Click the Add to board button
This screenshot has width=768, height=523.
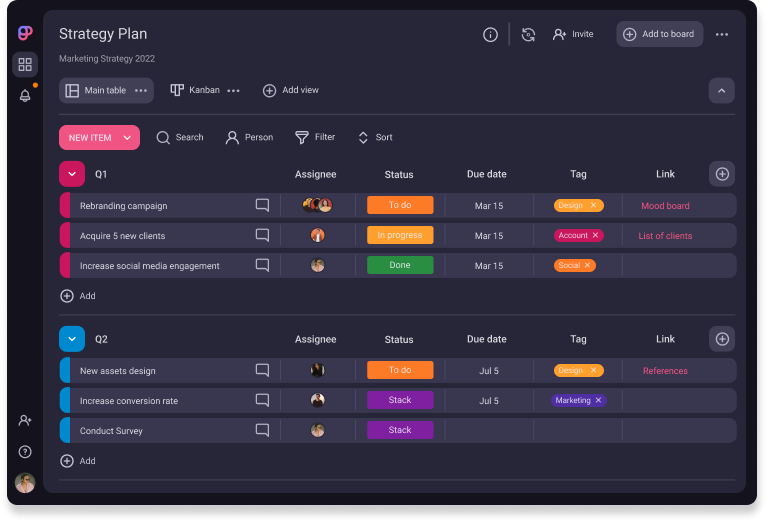point(659,34)
